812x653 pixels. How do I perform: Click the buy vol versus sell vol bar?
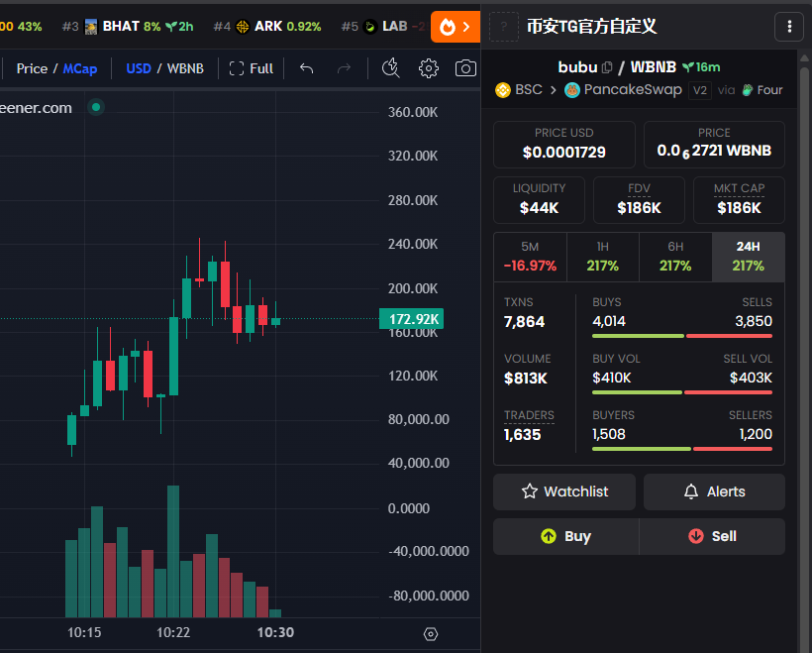click(682, 392)
